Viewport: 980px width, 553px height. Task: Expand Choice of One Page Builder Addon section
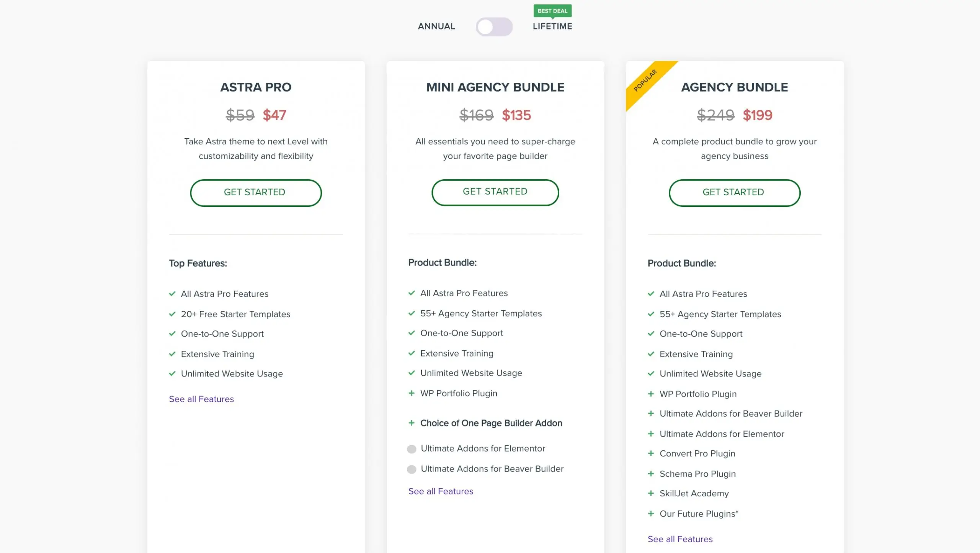tap(412, 423)
